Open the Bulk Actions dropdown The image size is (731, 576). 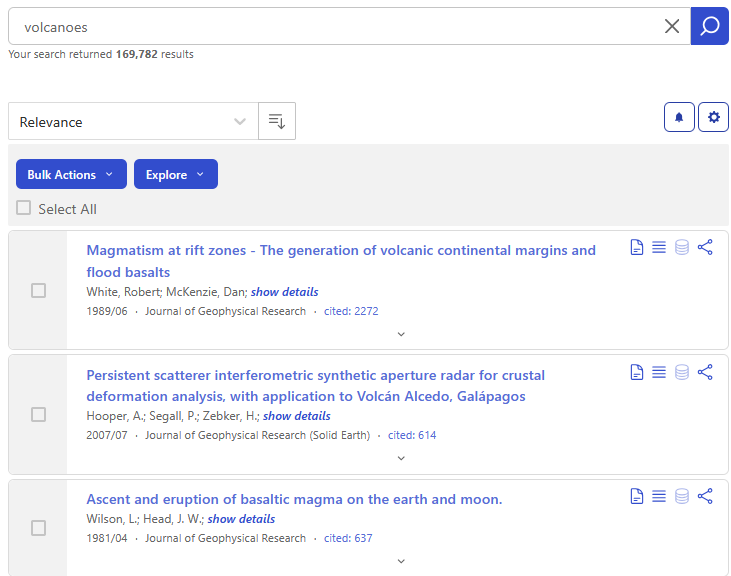point(71,174)
